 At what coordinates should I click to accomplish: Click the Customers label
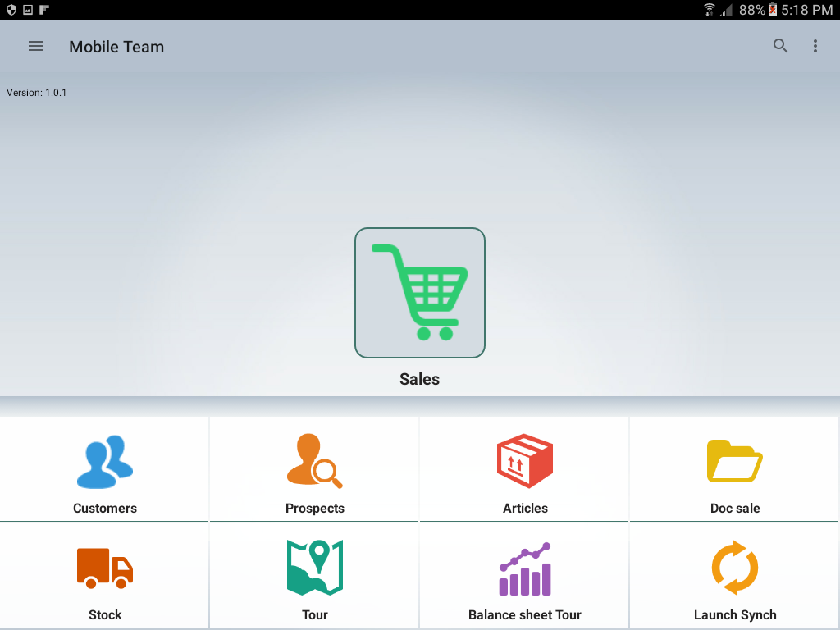(x=105, y=508)
